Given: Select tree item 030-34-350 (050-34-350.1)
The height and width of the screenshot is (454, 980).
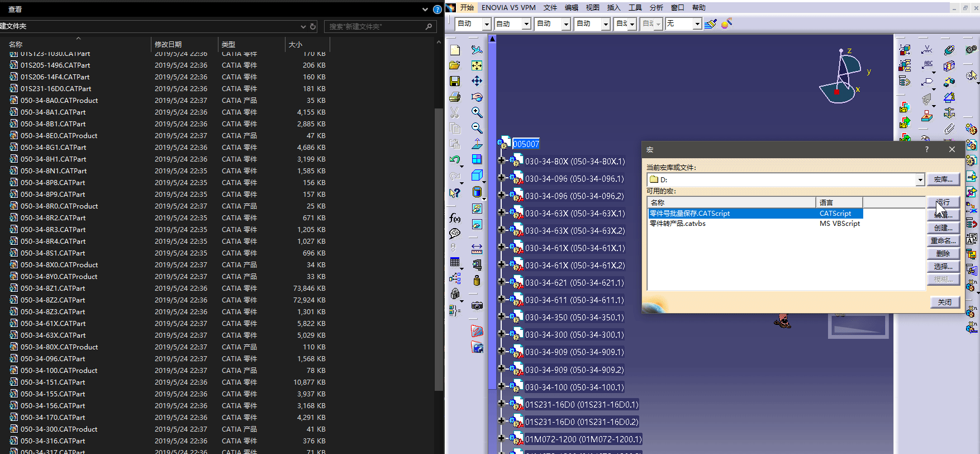Looking at the screenshot, I should tap(574, 318).
